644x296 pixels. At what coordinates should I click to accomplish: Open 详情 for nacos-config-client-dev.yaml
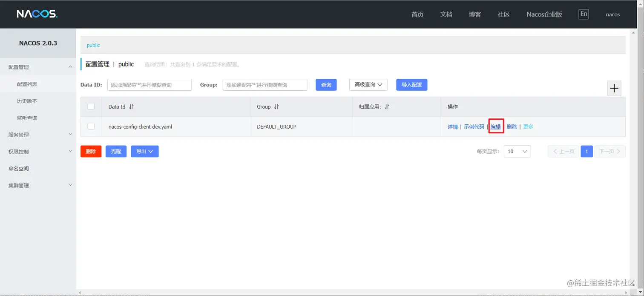coord(453,126)
